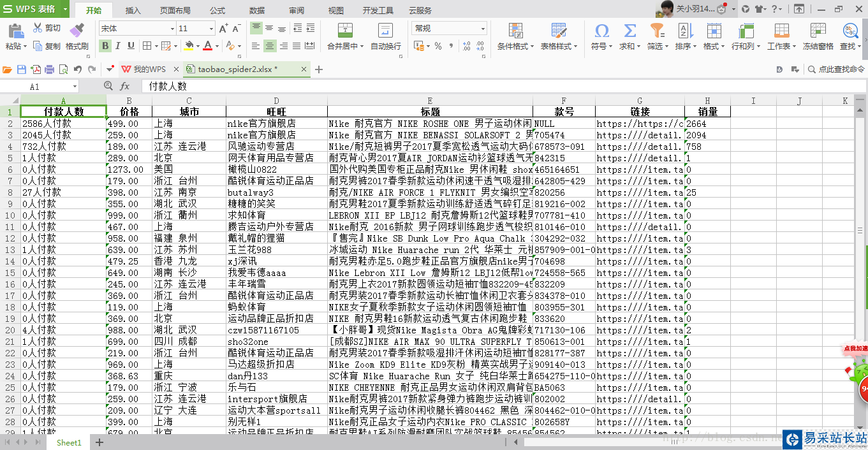The width and height of the screenshot is (868, 450).
Task: Expand the Name Box dropdown next to A1
Action: click(x=75, y=86)
